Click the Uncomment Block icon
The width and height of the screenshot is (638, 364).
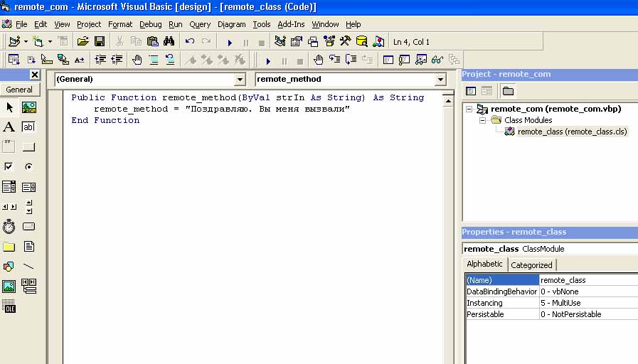[x=170, y=60]
